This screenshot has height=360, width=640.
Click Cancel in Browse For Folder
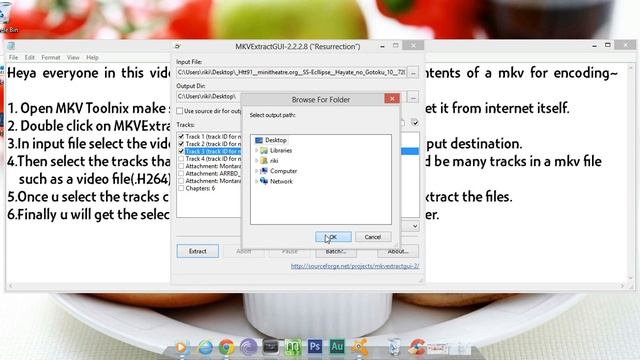(x=373, y=237)
